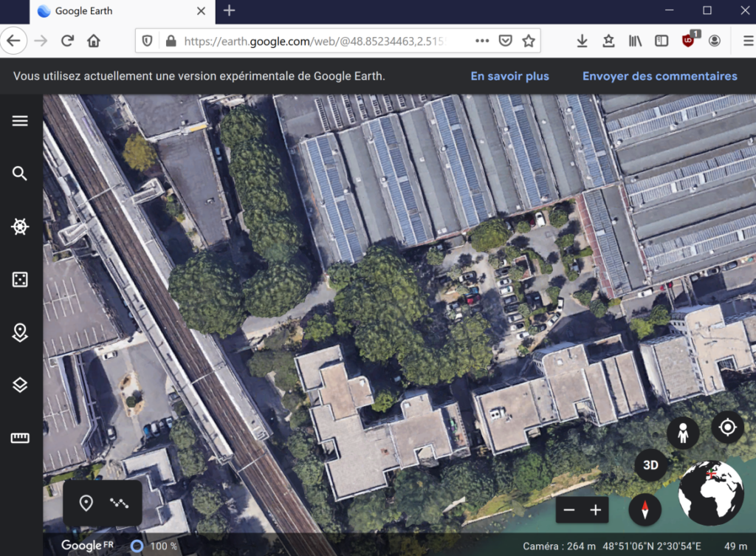Follow the En savoir plus link
756x556 pixels.
509,76
